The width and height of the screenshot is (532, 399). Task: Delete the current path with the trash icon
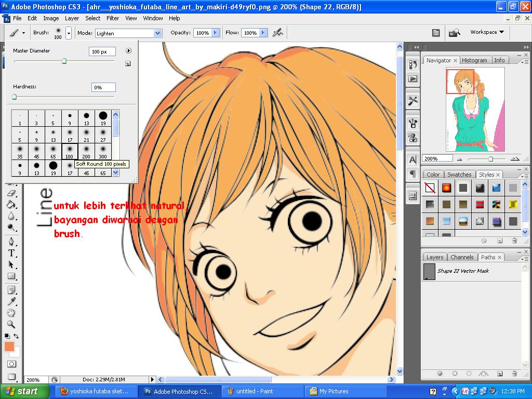click(x=514, y=374)
